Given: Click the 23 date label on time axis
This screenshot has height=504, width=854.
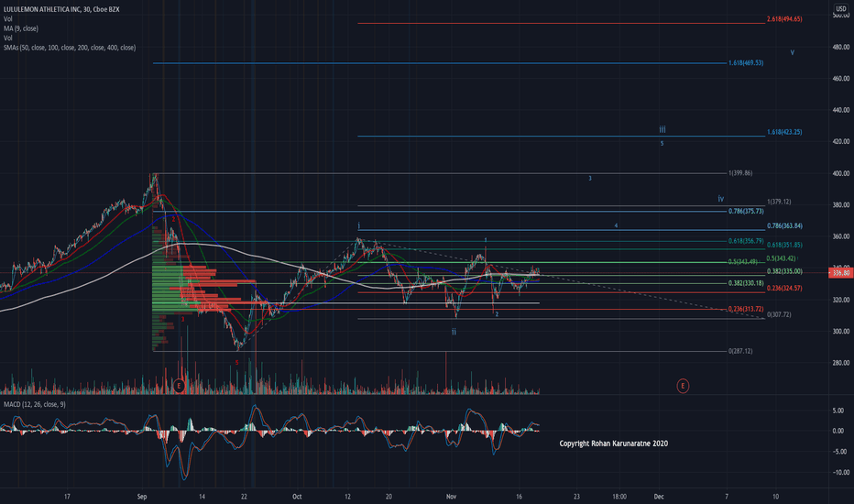Looking at the screenshot, I should coord(576,497).
